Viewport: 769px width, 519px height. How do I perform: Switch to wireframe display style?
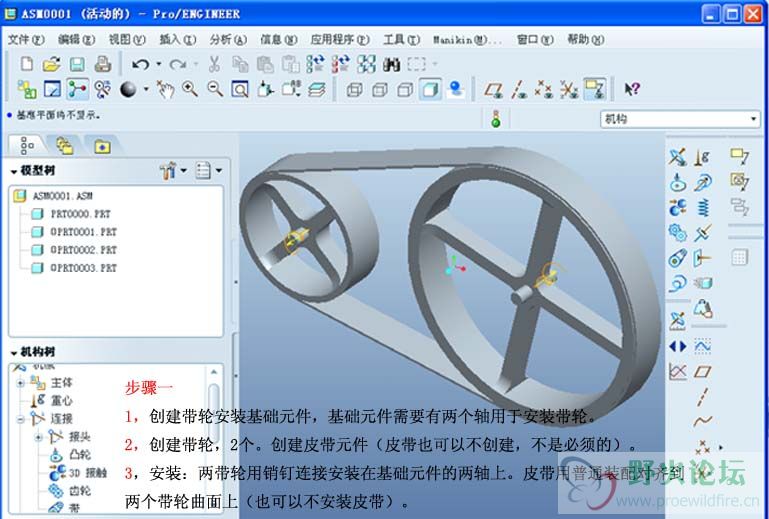[x=354, y=90]
